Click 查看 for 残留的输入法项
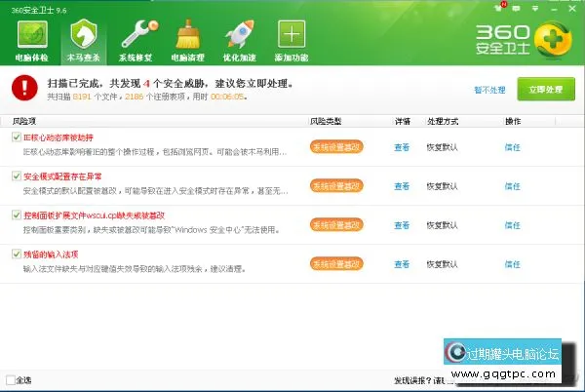This screenshot has height=392, width=585. click(x=402, y=264)
